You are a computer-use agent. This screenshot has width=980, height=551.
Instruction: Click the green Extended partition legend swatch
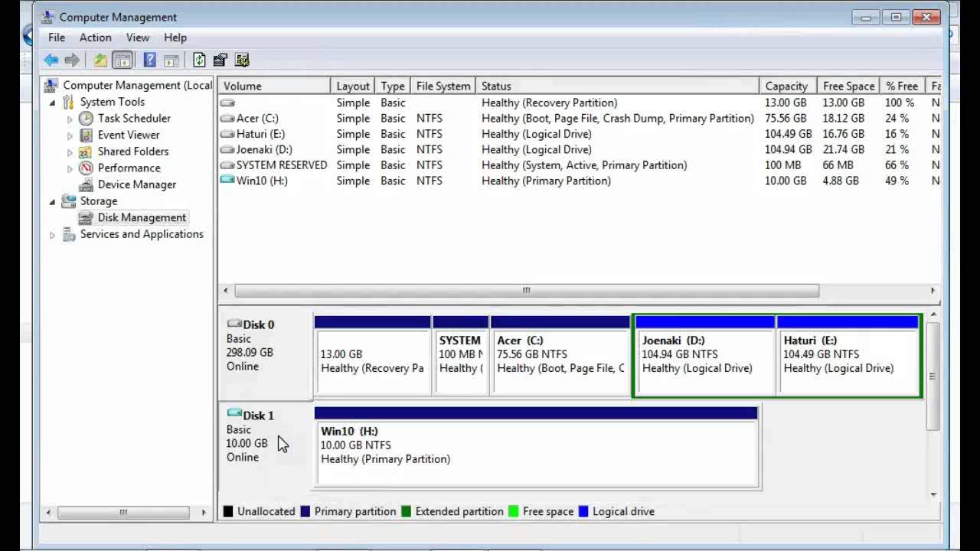tap(406, 511)
